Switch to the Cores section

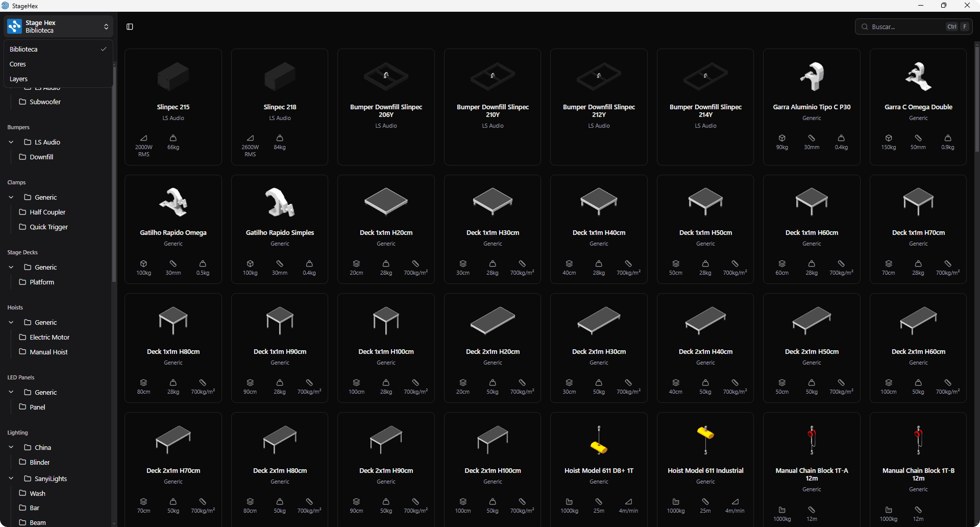pos(18,64)
